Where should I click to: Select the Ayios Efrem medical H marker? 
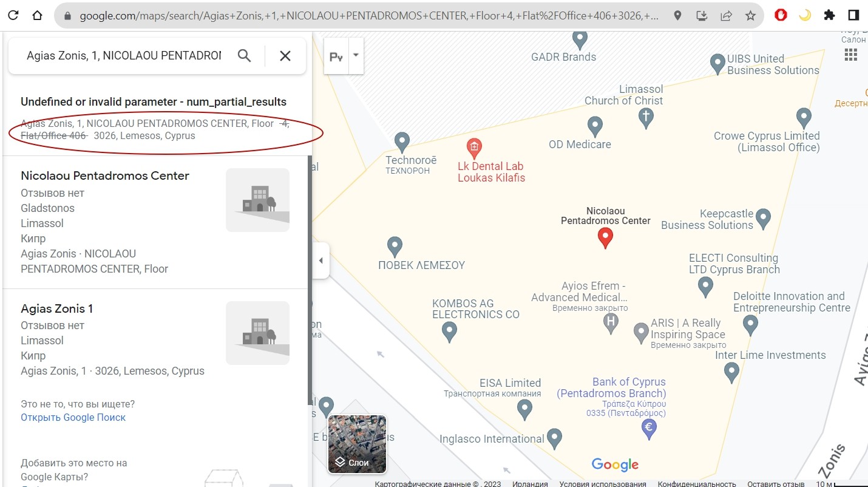[611, 323]
